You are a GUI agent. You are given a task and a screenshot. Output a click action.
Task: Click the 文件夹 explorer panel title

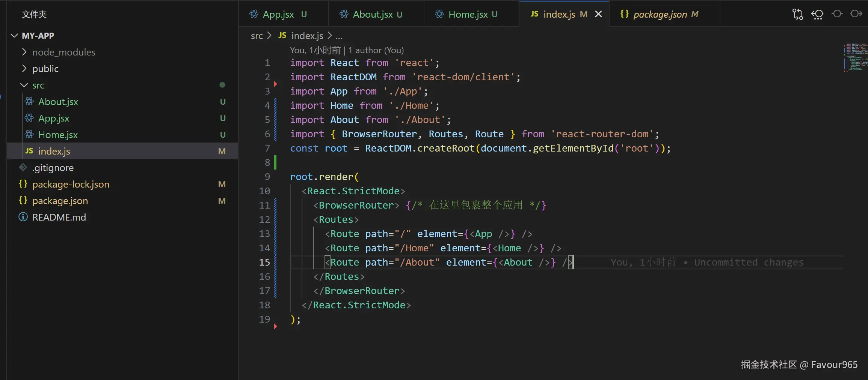click(34, 14)
